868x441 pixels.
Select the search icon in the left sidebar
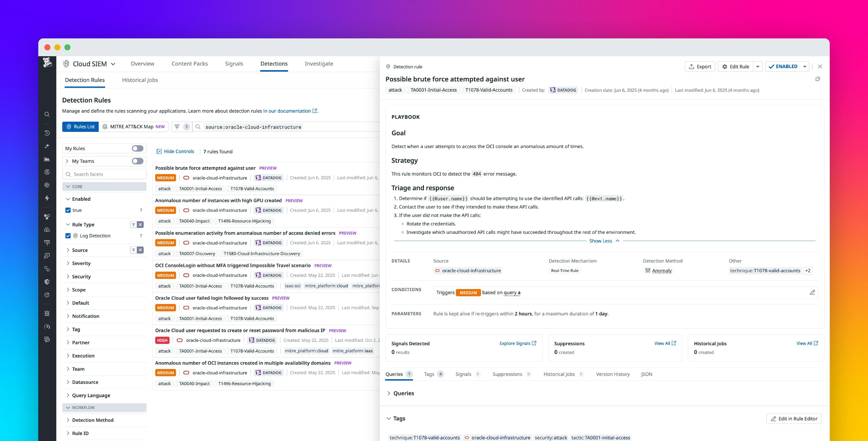(47, 114)
